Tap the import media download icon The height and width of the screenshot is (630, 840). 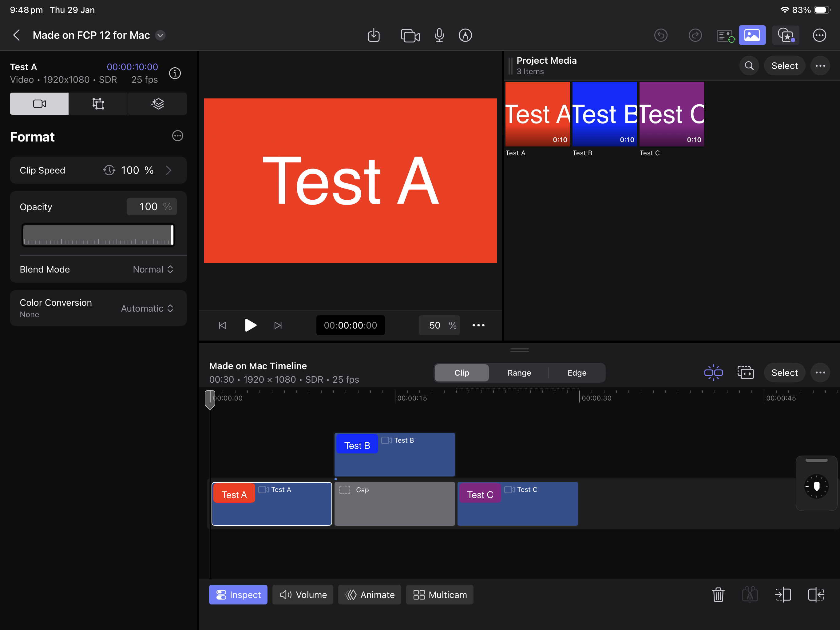click(x=374, y=35)
